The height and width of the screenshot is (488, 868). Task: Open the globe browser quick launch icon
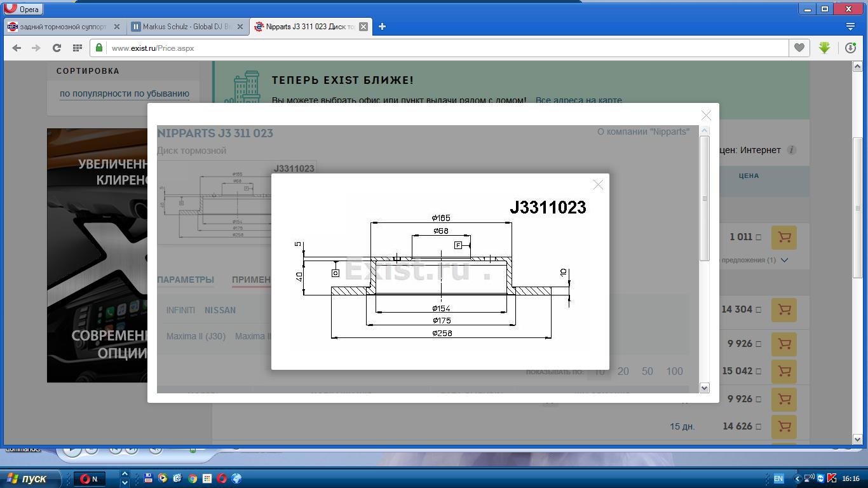coord(236,478)
